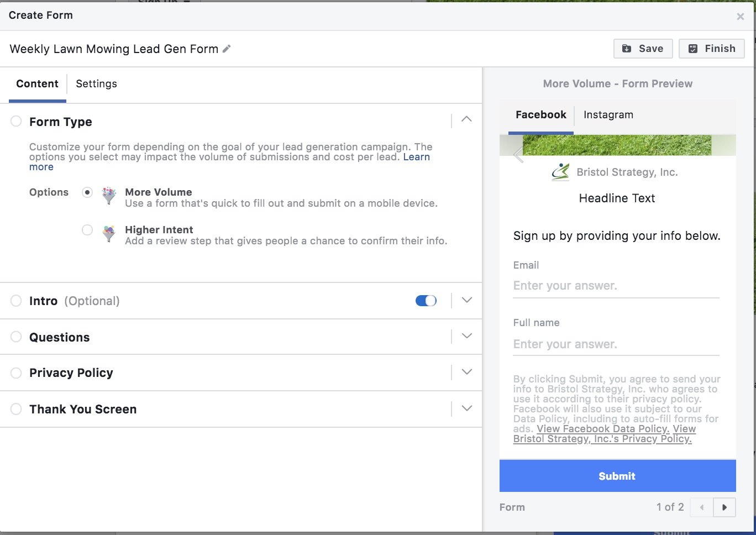Screen dimensions: 756x535
Task: Open View Facebook Data Policy link
Action: [x=603, y=429]
